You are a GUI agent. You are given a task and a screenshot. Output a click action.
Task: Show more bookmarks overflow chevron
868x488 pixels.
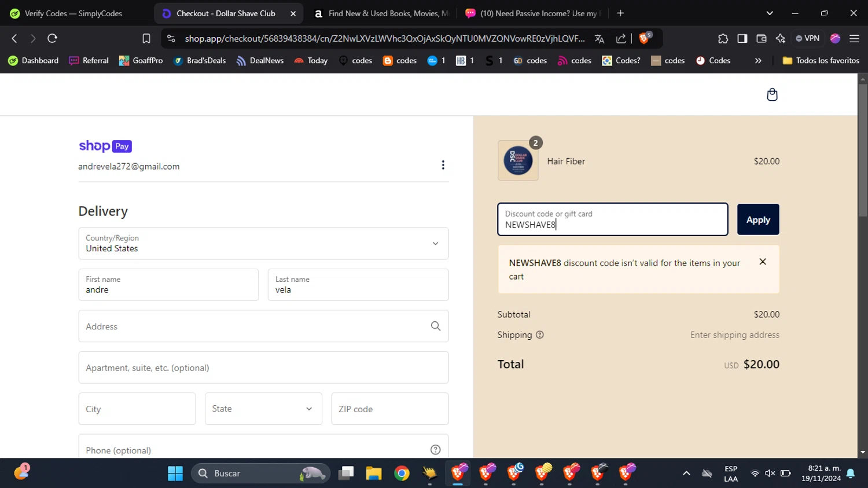[x=758, y=60]
